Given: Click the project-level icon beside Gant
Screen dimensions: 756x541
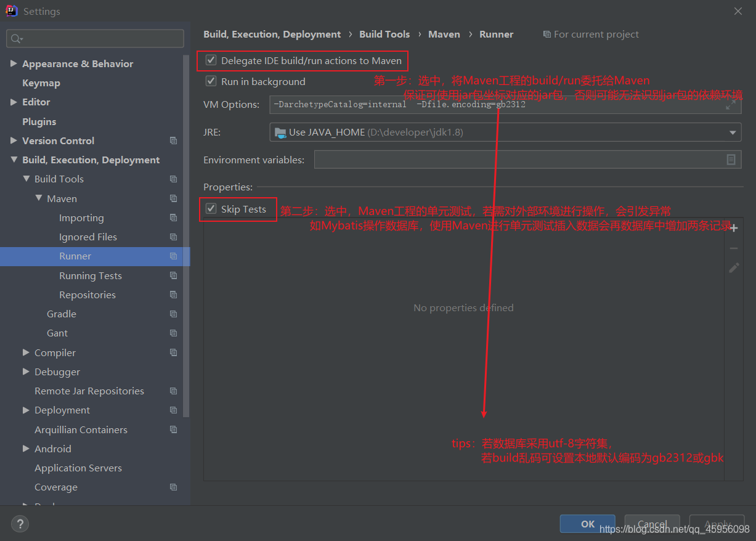Looking at the screenshot, I should coord(173,333).
